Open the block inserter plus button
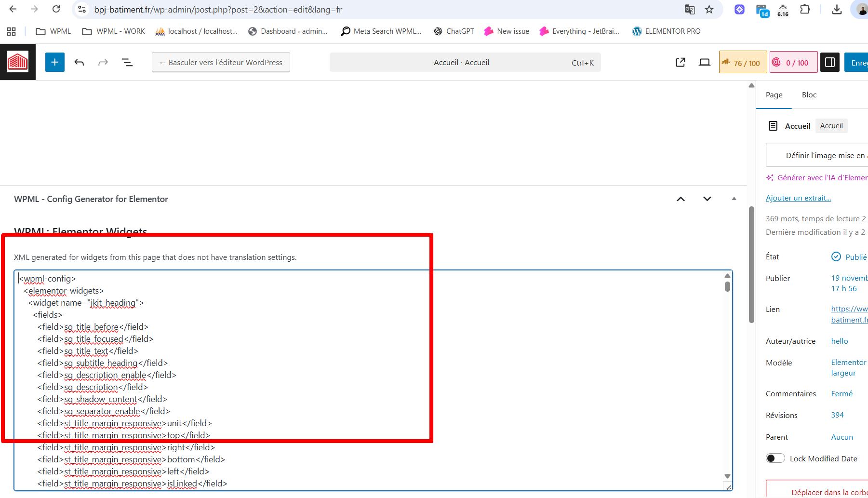The image size is (868, 498). point(55,62)
